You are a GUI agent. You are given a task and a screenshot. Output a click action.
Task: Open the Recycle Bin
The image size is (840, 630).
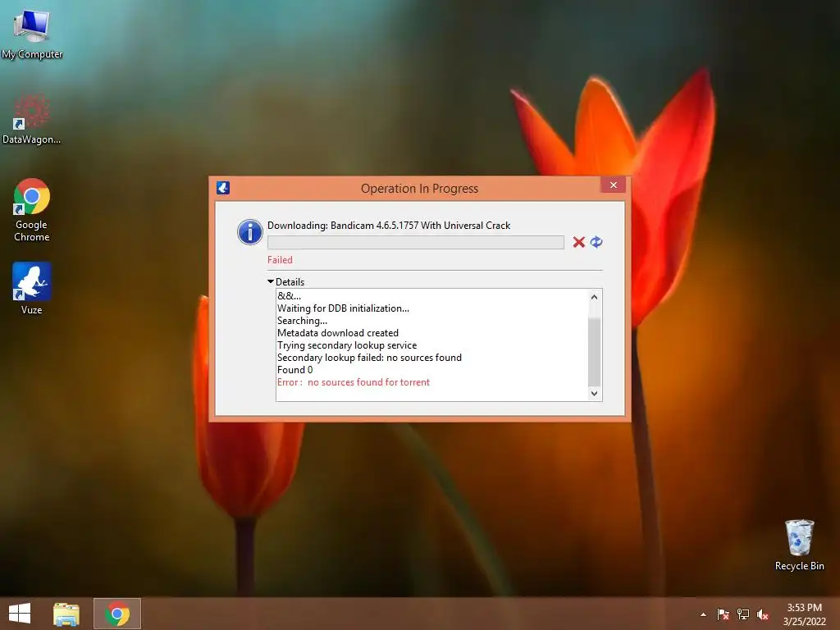799,545
